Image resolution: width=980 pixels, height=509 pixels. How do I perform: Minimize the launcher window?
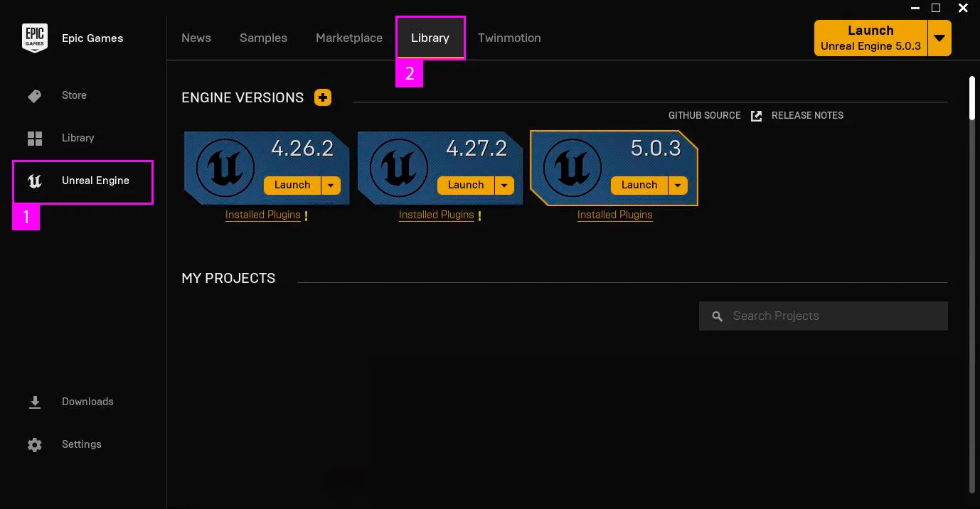tap(914, 8)
